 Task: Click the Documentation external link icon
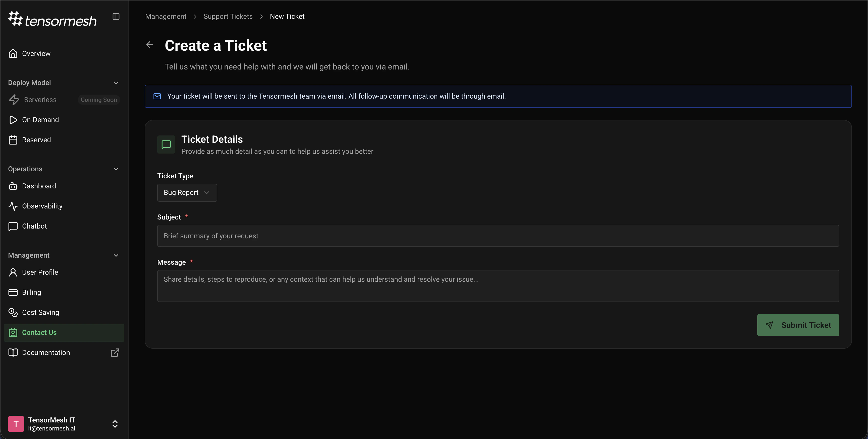pos(115,353)
